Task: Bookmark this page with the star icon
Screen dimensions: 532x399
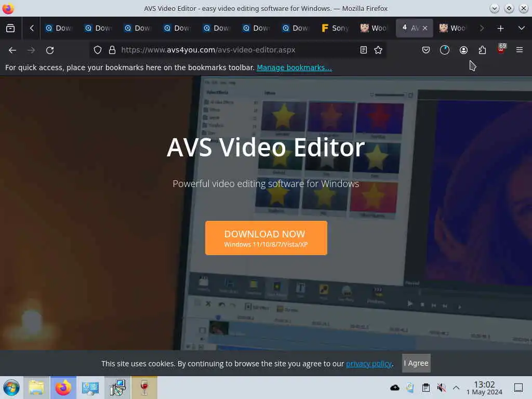Action: click(x=378, y=50)
